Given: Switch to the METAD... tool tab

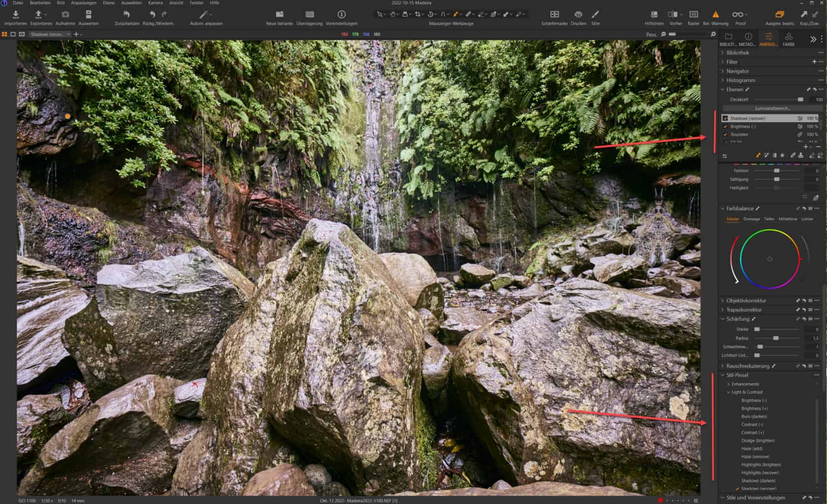Looking at the screenshot, I should pos(747,39).
